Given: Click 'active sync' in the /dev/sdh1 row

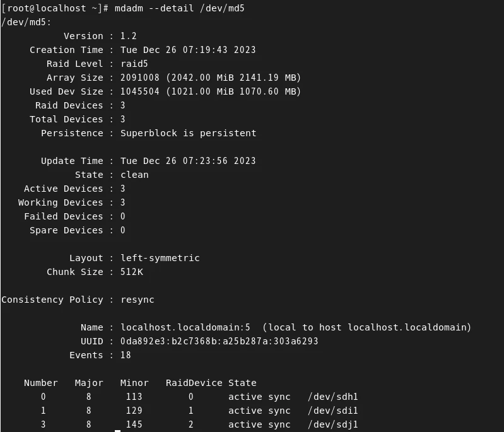Looking at the screenshot, I should point(259,397).
